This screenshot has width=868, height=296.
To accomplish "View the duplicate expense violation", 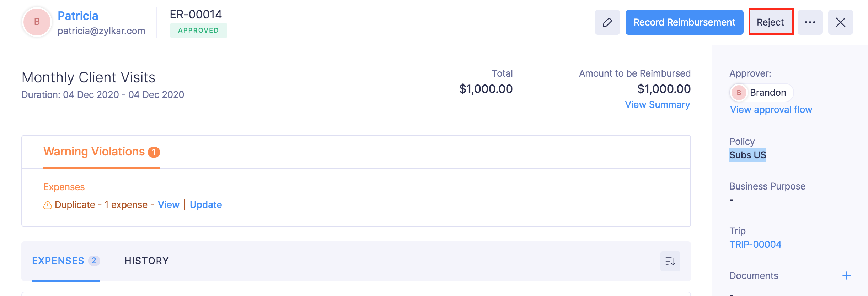I will click(168, 205).
